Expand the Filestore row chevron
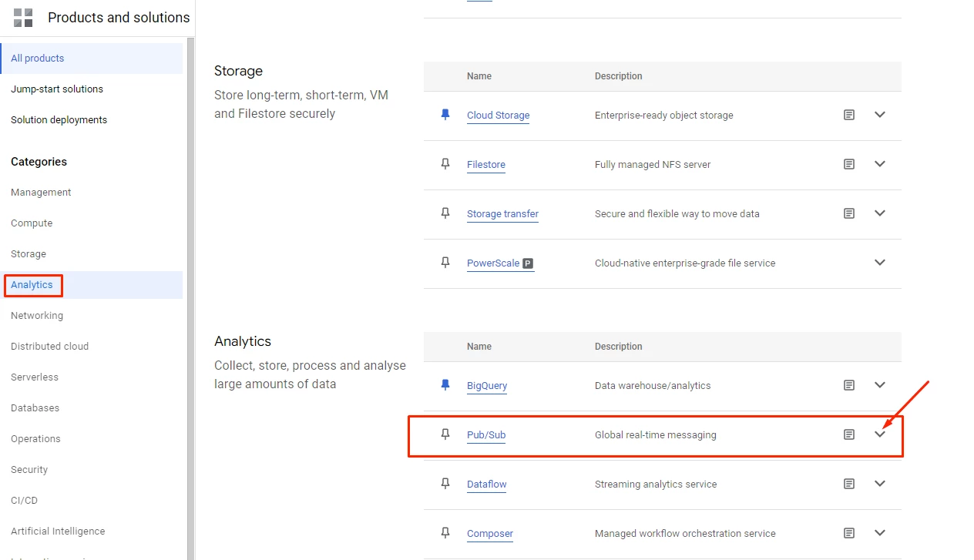This screenshot has width=974, height=560. pyautogui.click(x=880, y=164)
